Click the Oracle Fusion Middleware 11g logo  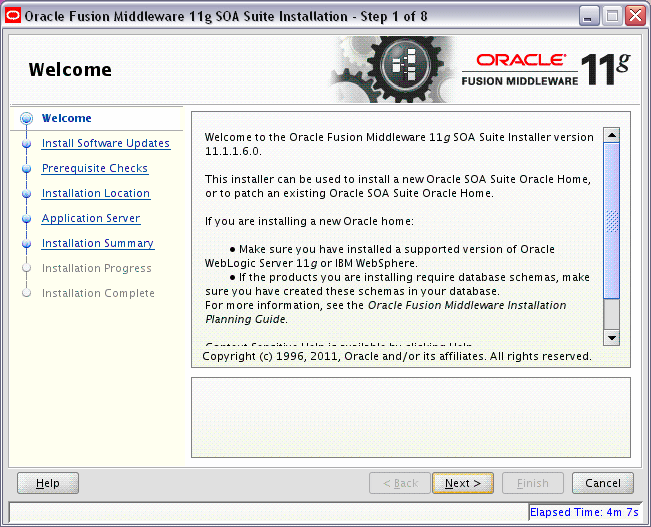(546, 70)
